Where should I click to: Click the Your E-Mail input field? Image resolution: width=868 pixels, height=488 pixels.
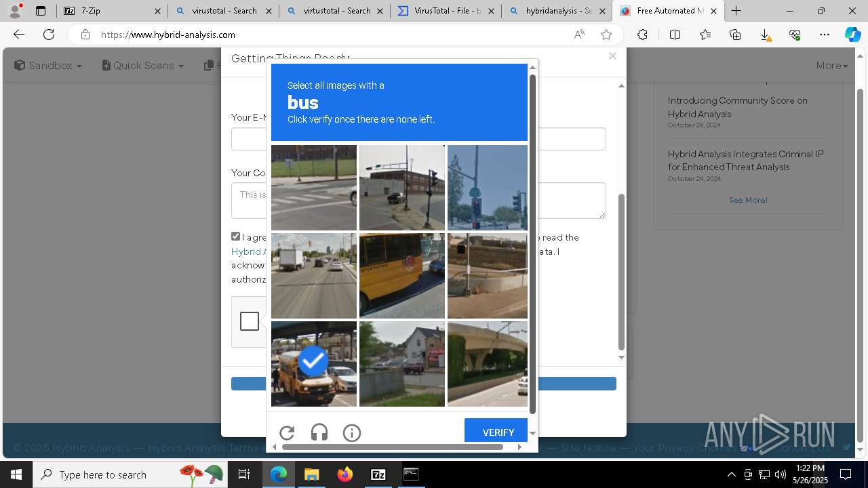pos(418,139)
